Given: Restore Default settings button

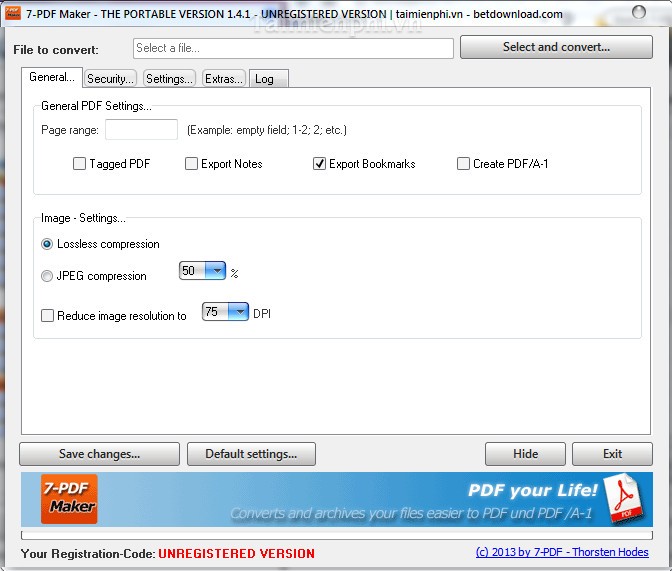Looking at the screenshot, I should coord(251,454).
